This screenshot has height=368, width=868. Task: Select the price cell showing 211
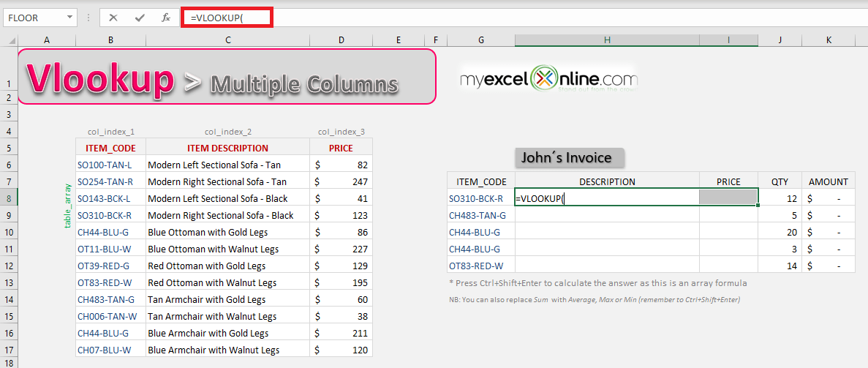click(x=341, y=333)
